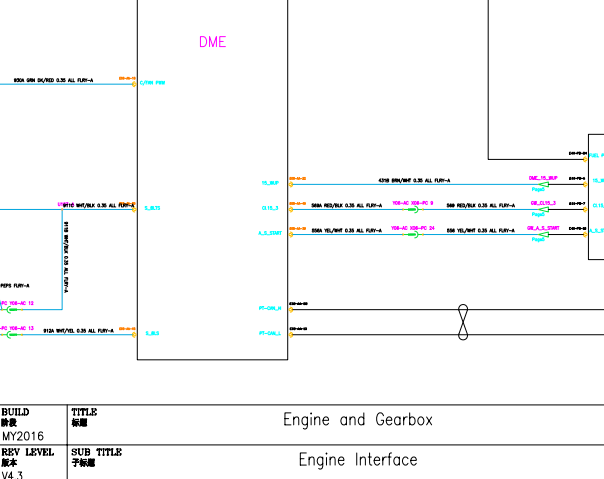Image resolution: width=604 pixels, height=479 pixels.
Task: Click the C/FAN PWM pin label
Action: pos(153,83)
